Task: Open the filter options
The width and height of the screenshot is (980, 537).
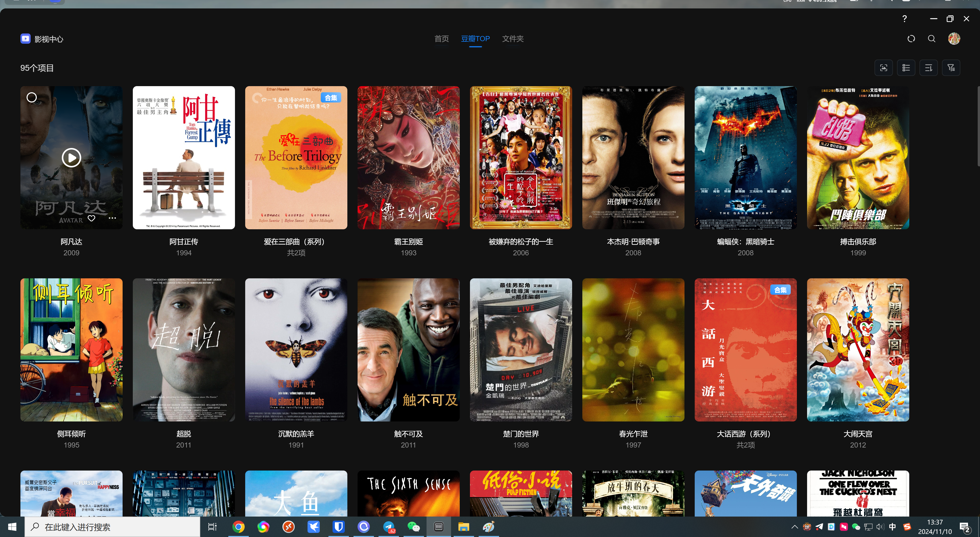Action: coord(951,68)
